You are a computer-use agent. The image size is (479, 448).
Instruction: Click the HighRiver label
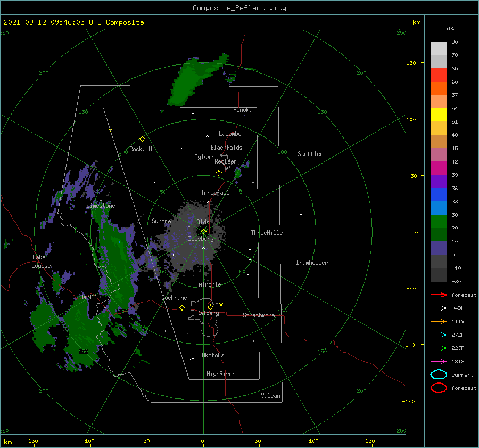[x=220, y=374]
